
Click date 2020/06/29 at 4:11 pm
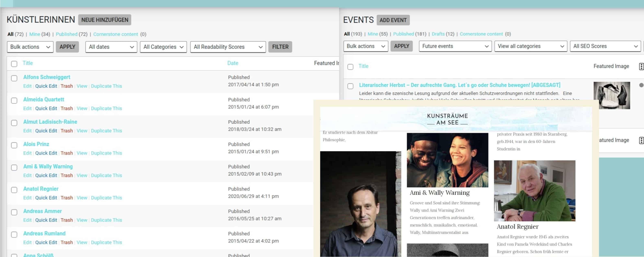(253, 196)
